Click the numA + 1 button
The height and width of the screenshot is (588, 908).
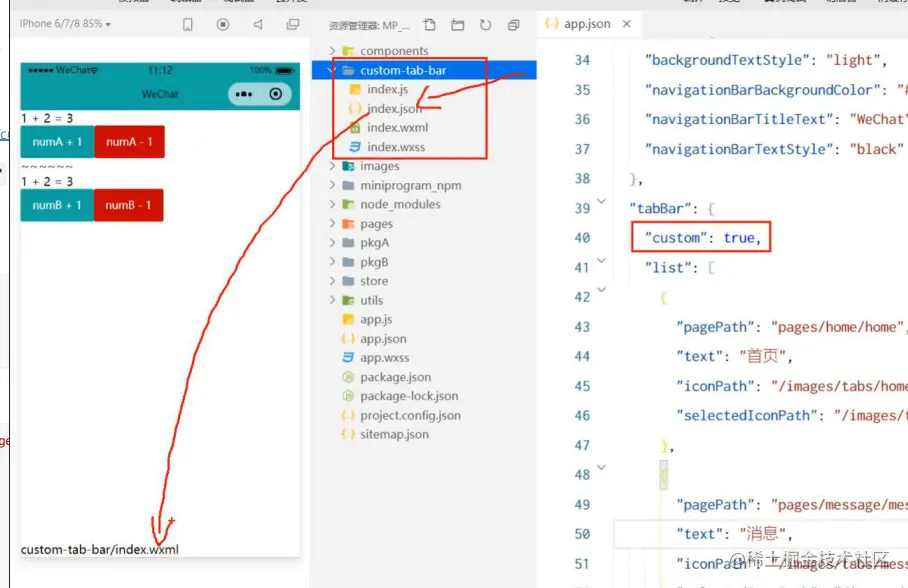click(x=57, y=142)
